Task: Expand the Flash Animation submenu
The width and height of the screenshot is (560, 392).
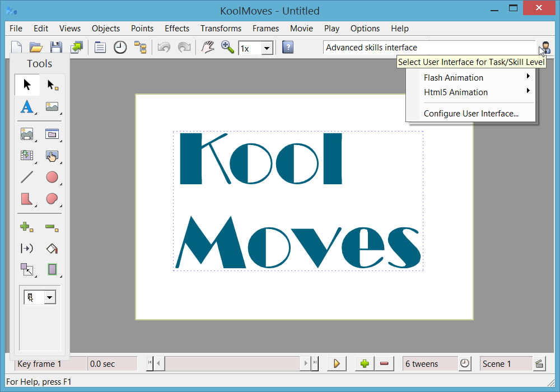Action: tap(471, 77)
